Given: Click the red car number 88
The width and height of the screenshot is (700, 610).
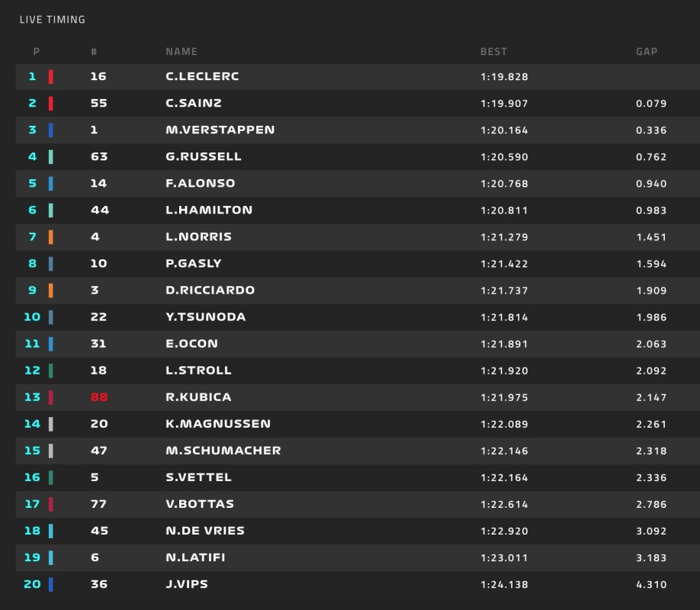Looking at the screenshot, I should (99, 397).
